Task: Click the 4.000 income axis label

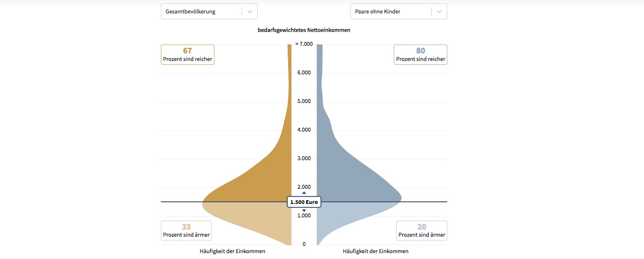Action: pos(304,130)
